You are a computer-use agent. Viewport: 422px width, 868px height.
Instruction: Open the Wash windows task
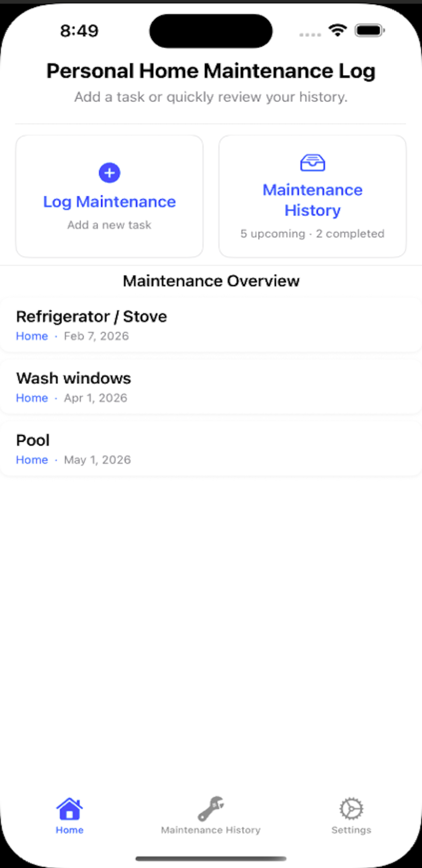tap(73, 378)
